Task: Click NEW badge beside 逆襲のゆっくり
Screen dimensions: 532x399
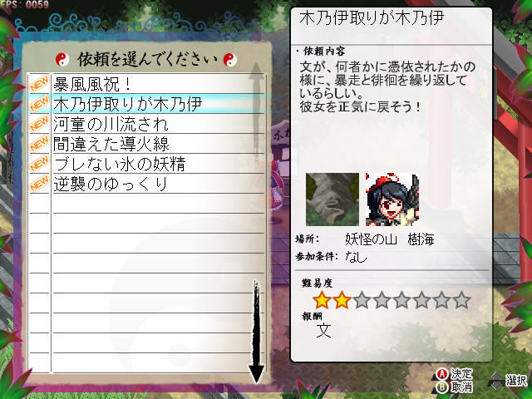Action: pyautogui.click(x=39, y=184)
